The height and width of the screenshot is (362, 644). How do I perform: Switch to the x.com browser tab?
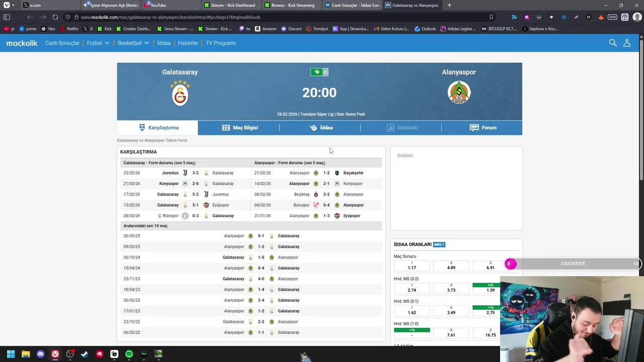click(x=50, y=5)
